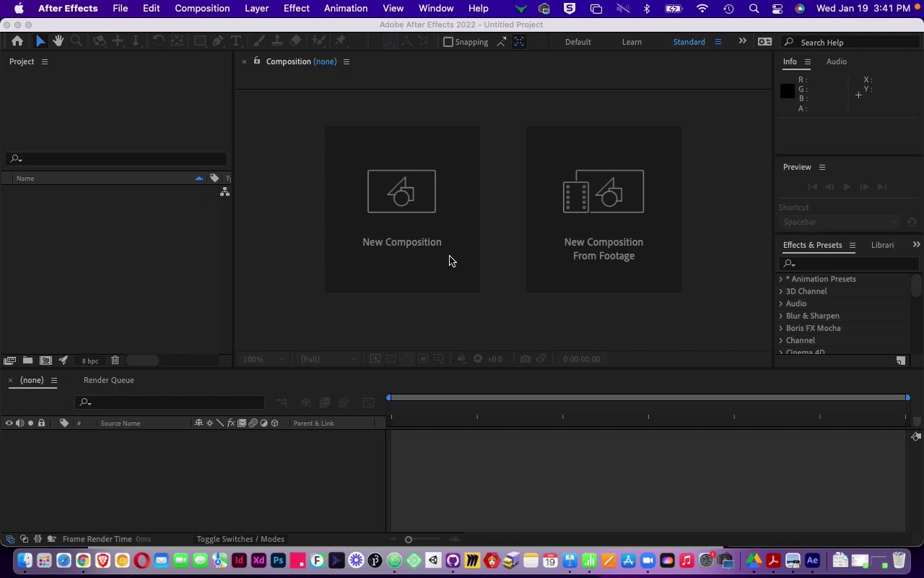Click the new composition icon in Project footer
Viewport: 924px width, 578px height.
click(45, 361)
